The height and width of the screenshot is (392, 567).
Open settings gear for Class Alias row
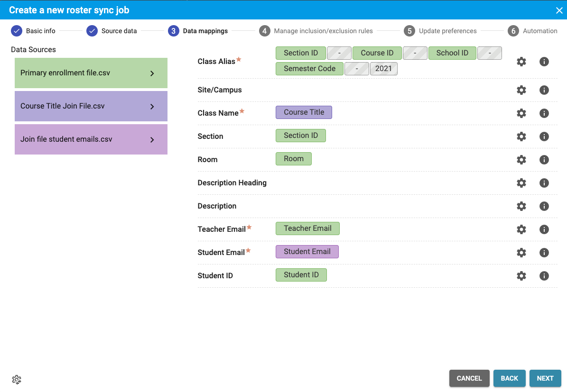521,62
